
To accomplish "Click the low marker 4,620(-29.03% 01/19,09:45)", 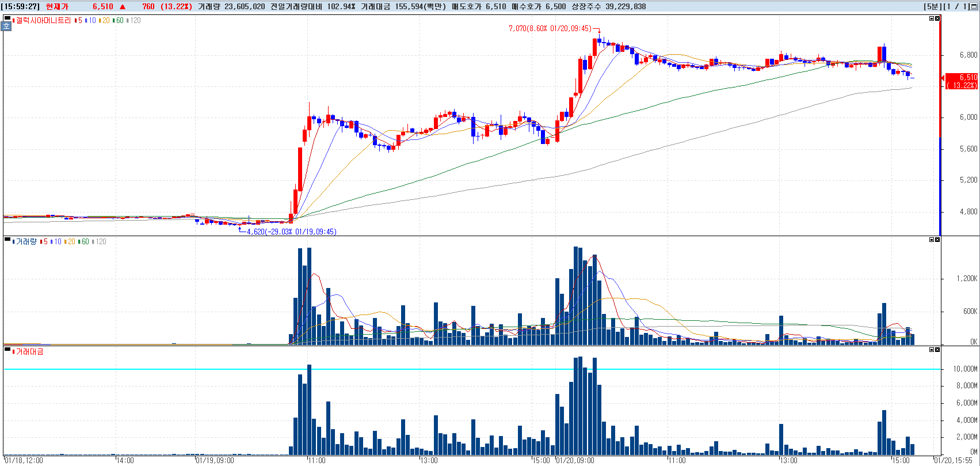I will point(292,232).
